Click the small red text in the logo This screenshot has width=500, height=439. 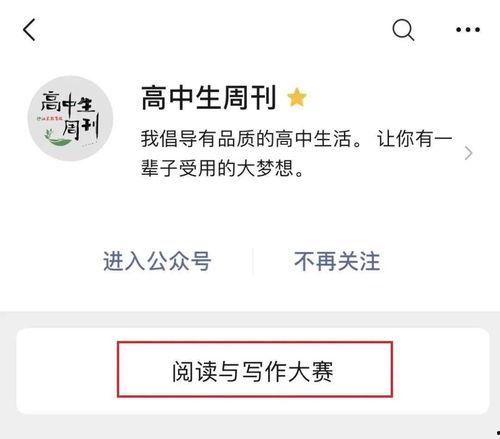[49, 118]
